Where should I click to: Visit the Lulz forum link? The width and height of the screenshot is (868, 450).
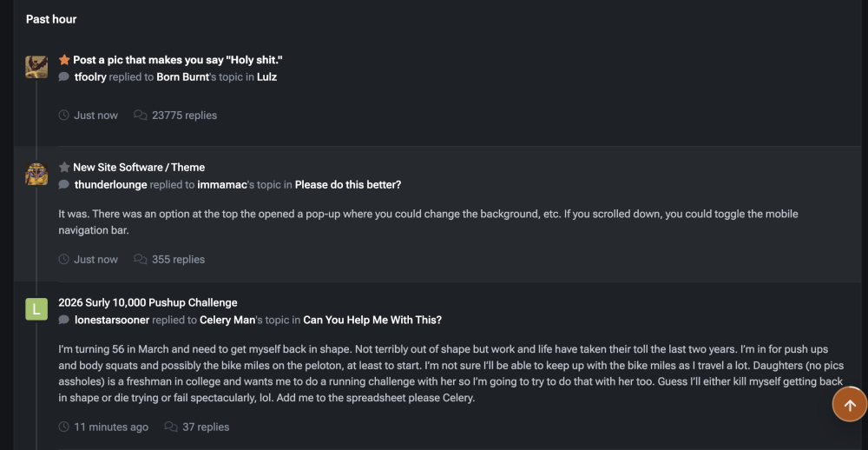(266, 77)
